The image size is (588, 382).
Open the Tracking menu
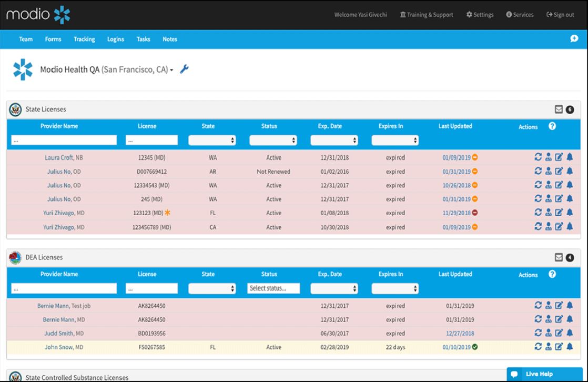(84, 39)
